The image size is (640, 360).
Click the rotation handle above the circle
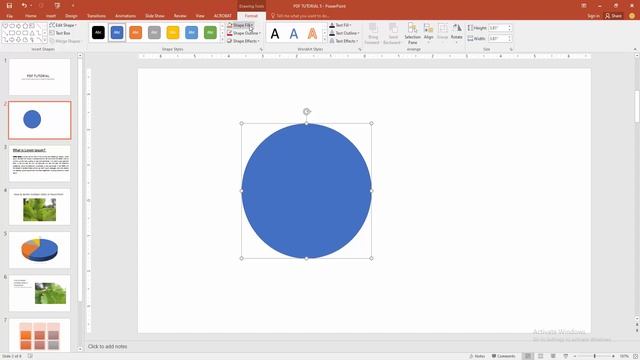pyautogui.click(x=307, y=111)
